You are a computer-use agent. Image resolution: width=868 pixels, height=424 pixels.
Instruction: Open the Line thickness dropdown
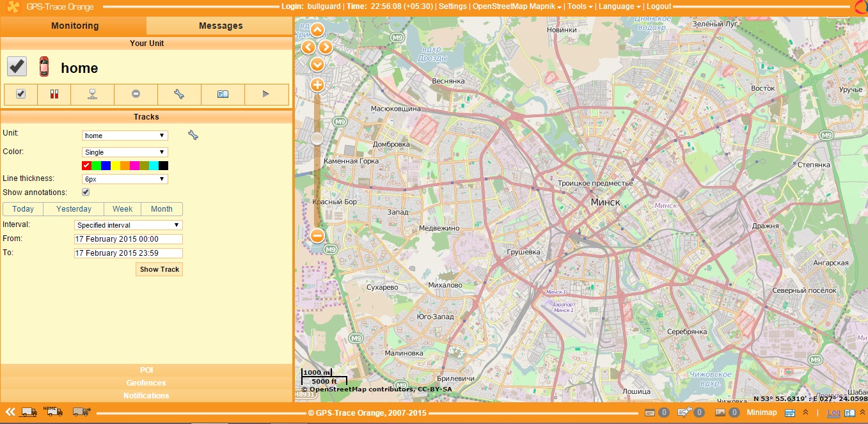(125, 179)
